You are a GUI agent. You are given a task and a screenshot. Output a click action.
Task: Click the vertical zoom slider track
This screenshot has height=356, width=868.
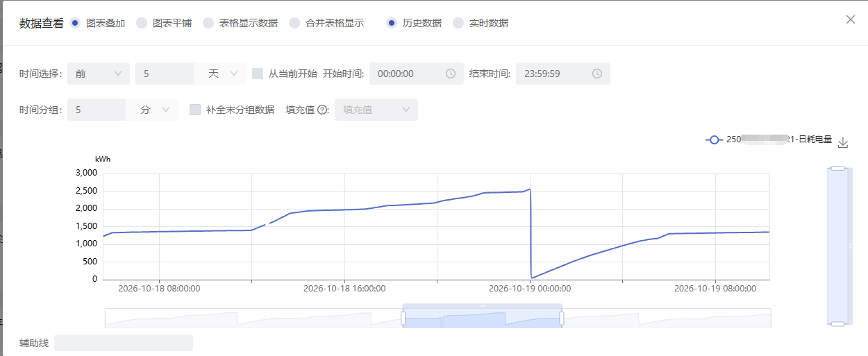tap(837, 246)
